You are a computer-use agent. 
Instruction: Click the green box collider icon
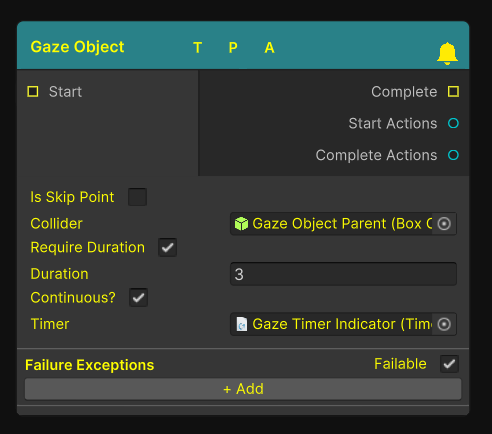coord(241,224)
